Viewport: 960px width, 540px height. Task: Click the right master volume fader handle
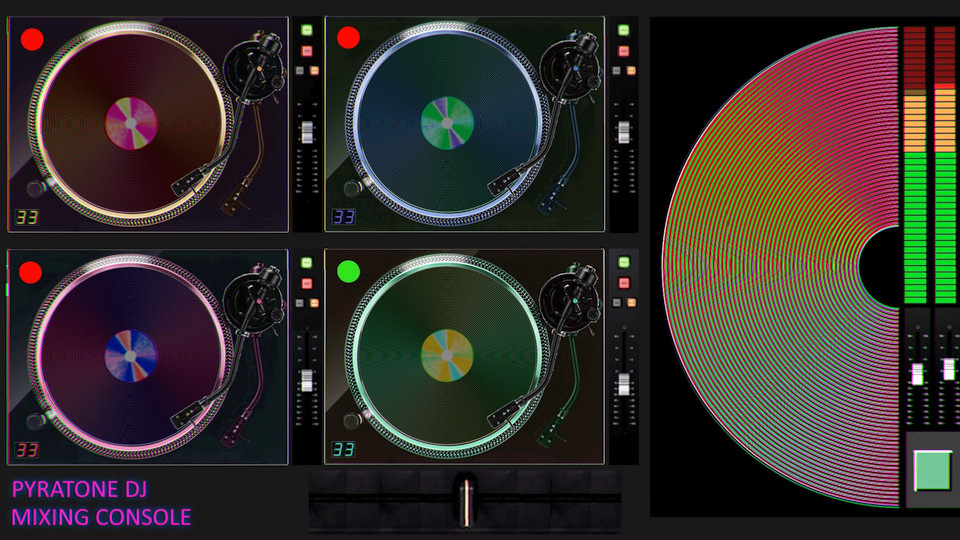pos(948,369)
